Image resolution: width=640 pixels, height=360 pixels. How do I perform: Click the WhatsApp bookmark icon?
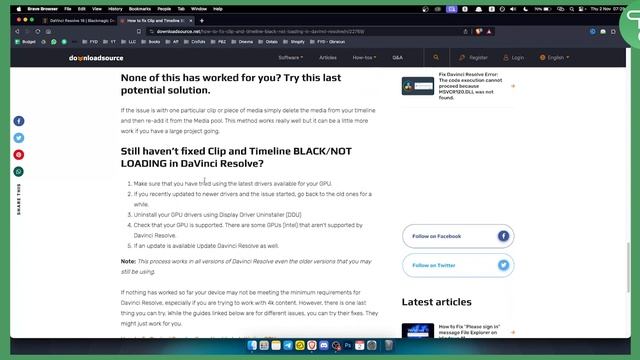pyautogui.click(x=53, y=42)
